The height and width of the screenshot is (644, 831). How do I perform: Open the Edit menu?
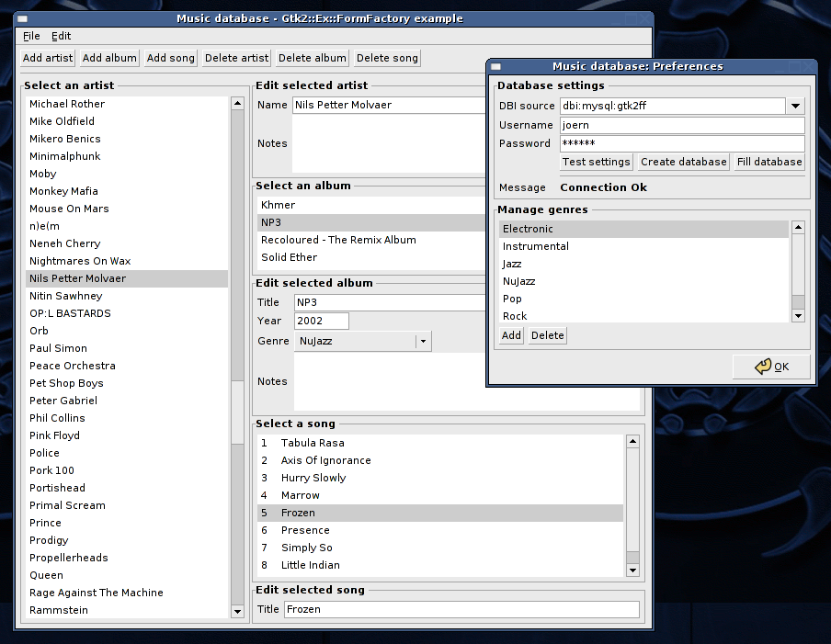tap(61, 36)
